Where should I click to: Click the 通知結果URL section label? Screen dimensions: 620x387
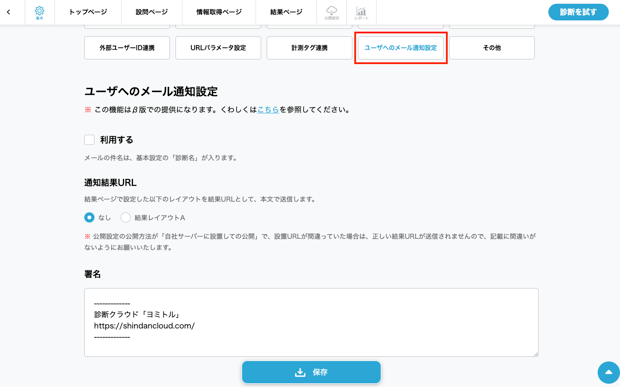click(110, 183)
